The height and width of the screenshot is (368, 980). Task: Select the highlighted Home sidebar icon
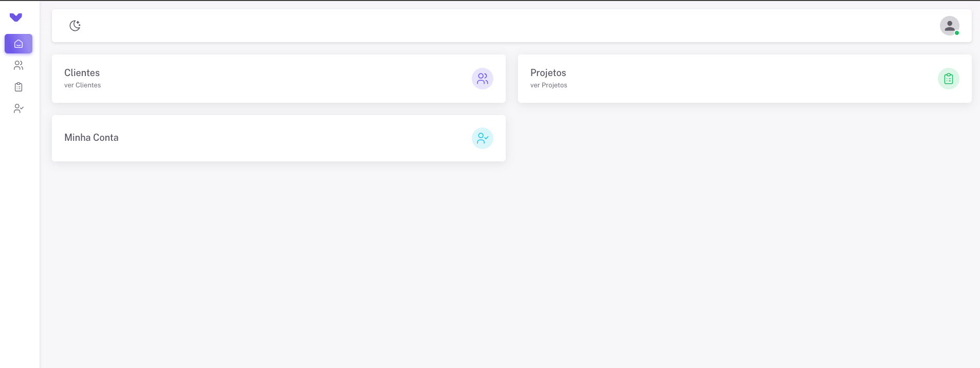tap(19, 44)
